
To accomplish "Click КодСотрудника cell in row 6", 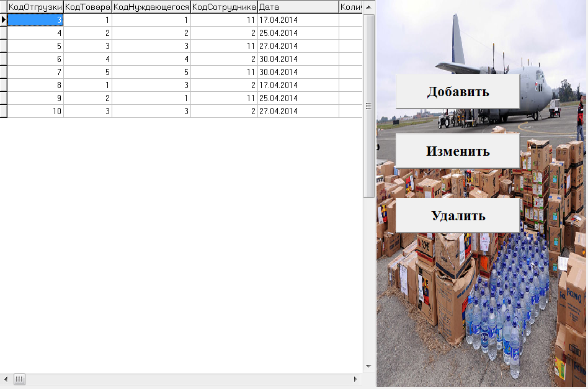I will [x=224, y=60].
